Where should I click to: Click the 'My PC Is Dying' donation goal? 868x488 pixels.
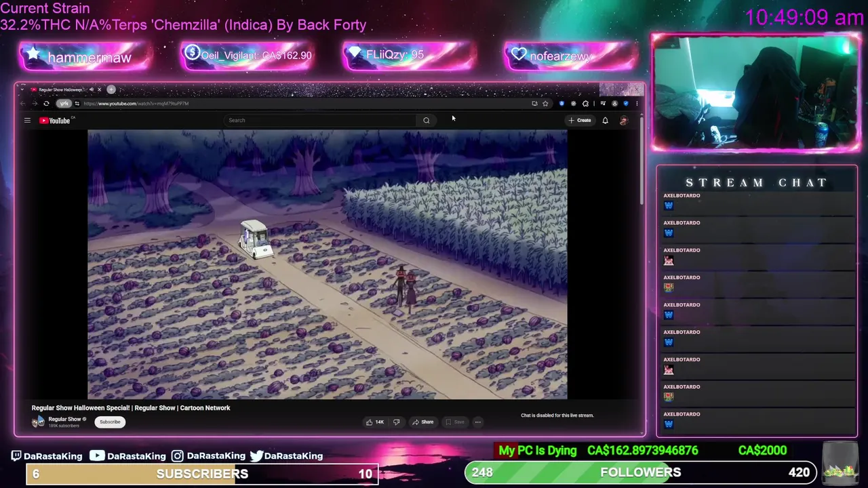click(x=537, y=451)
